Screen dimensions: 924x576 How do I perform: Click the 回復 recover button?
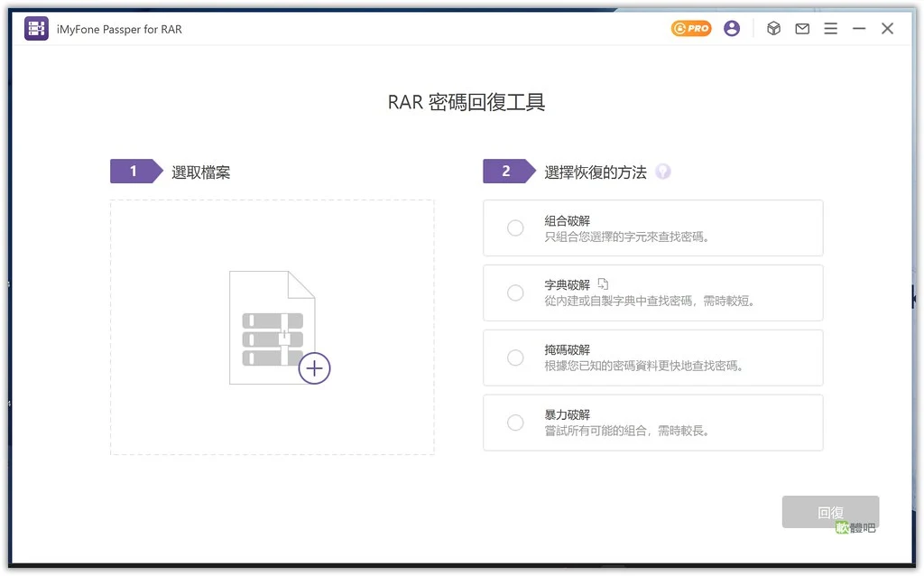[830, 512]
